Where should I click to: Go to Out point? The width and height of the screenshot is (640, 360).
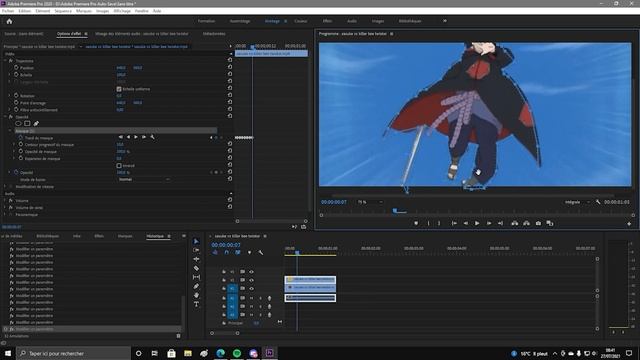pos(500,223)
